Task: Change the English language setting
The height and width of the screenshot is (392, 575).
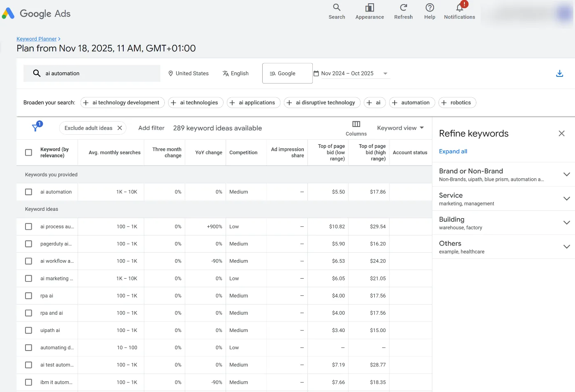Action: pos(235,73)
